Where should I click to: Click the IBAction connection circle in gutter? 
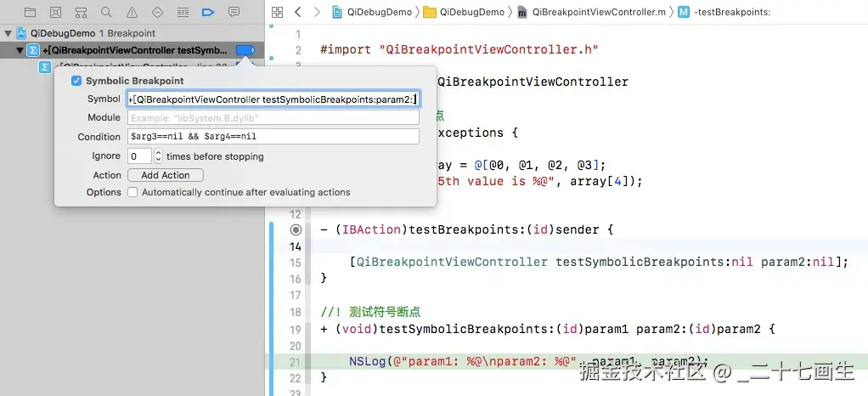(x=296, y=229)
